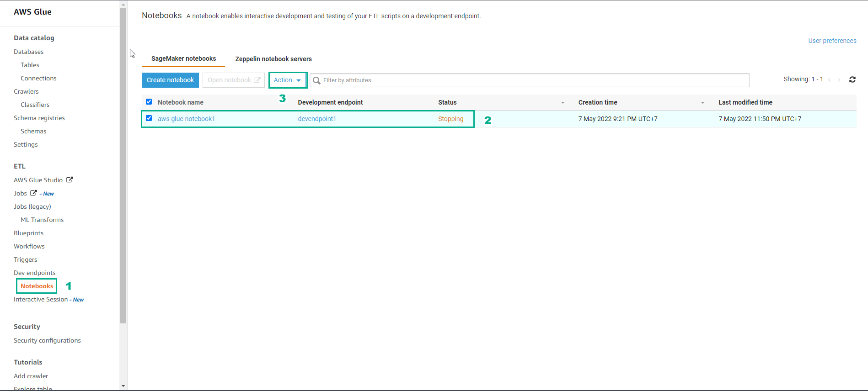The height and width of the screenshot is (391, 868).
Task: Click the Notebook name column header
Action: [181, 102]
